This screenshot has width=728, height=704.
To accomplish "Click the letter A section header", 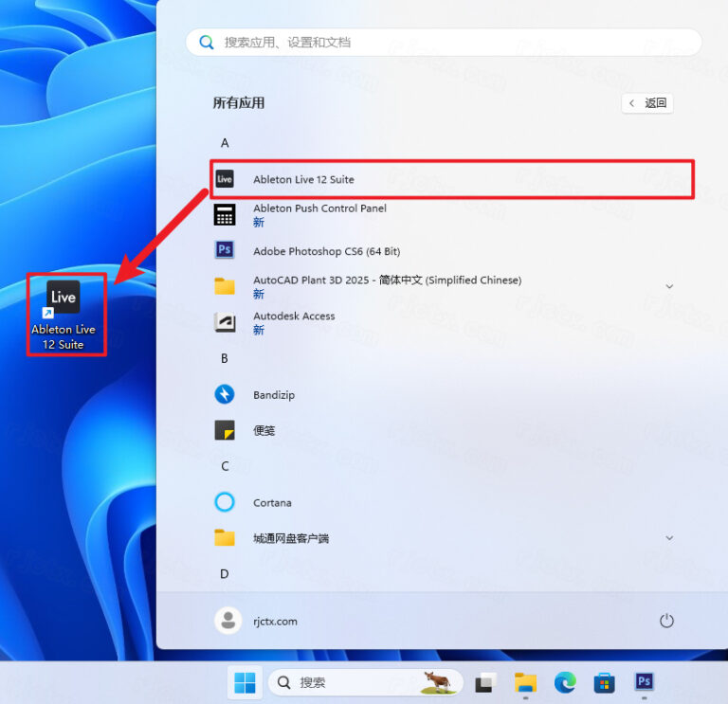I will point(225,143).
